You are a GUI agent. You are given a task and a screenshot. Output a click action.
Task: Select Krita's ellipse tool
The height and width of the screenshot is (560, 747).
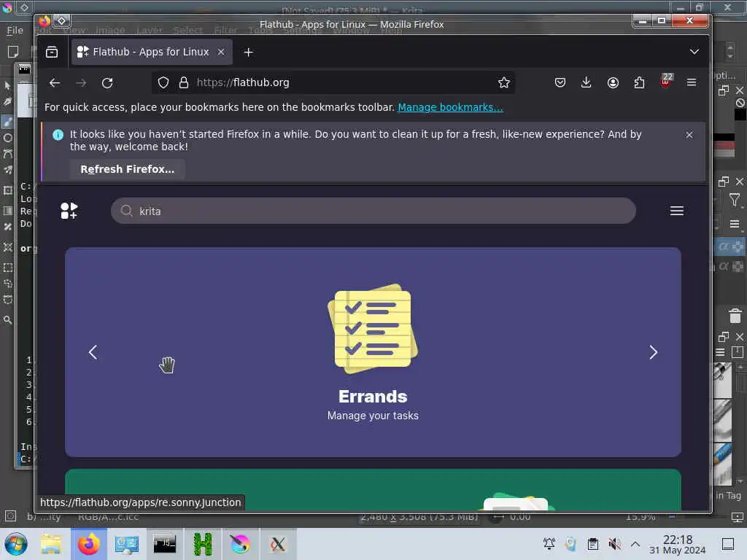tap(7, 138)
